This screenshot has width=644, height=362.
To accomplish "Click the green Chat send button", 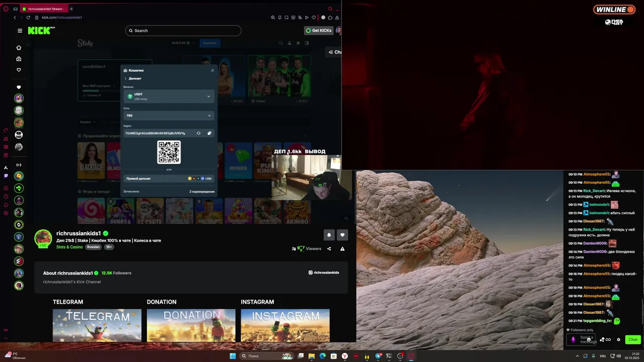I will [x=633, y=339].
